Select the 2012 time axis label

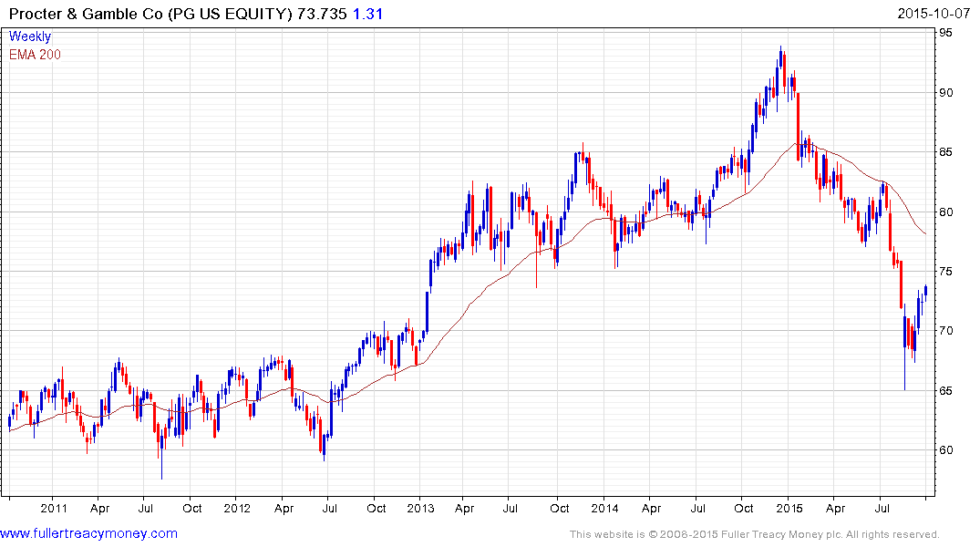click(237, 508)
